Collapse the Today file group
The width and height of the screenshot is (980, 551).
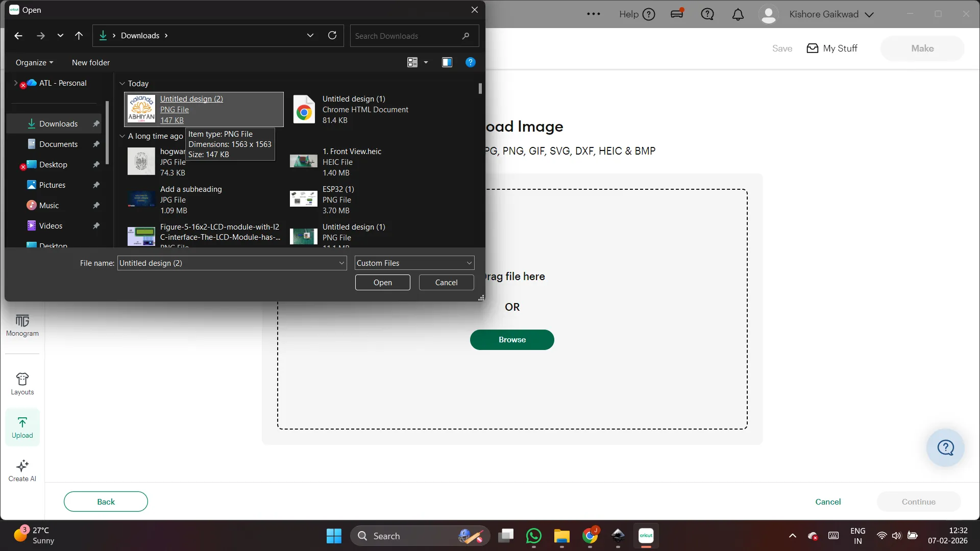[x=122, y=83]
